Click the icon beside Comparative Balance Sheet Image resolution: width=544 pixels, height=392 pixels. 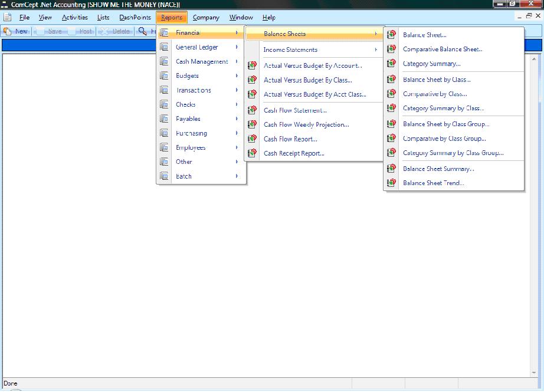tap(391, 50)
